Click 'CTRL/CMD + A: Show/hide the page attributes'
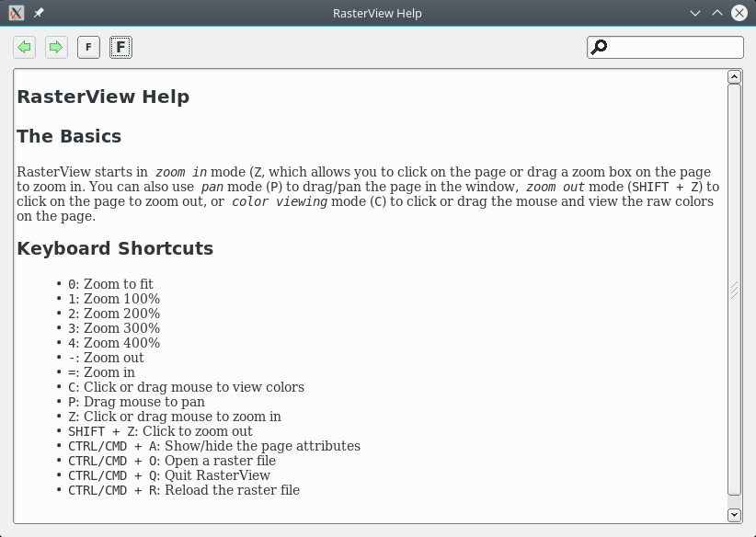The height and width of the screenshot is (537, 756). (214, 446)
